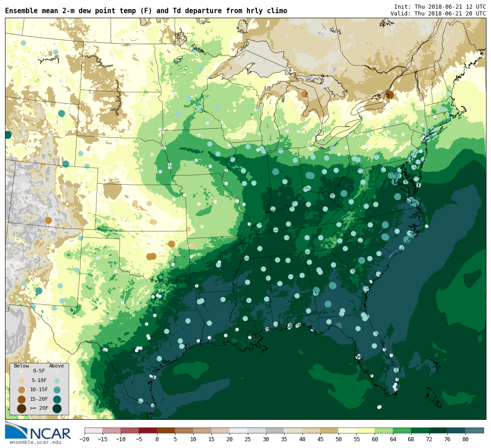The image size is (491, 448).
Task: Click the '72' color bar label
Action: point(429,439)
